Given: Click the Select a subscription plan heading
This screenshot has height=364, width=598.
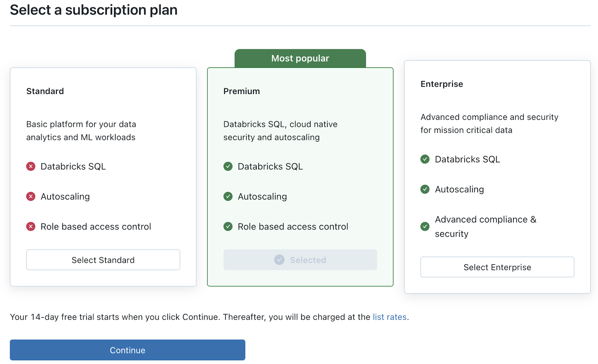Looking at the screenshot, I should (x=93, y=10).
